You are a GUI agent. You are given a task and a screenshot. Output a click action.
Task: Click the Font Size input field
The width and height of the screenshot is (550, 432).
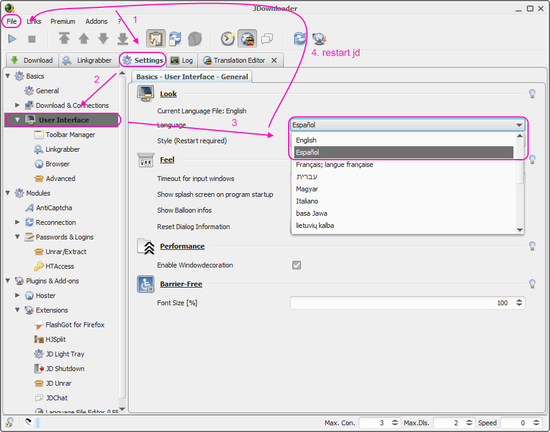[407, 303]
